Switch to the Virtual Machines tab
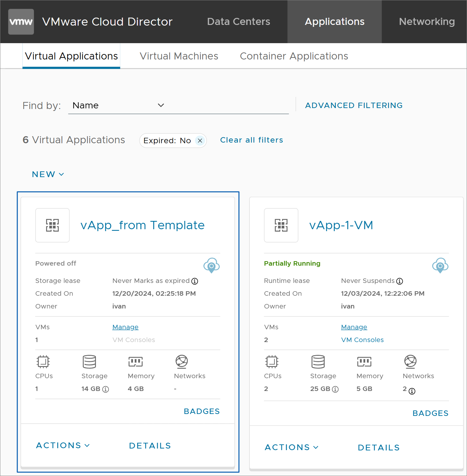Viewport: 467px width, 476px height. tap(179, 56)
